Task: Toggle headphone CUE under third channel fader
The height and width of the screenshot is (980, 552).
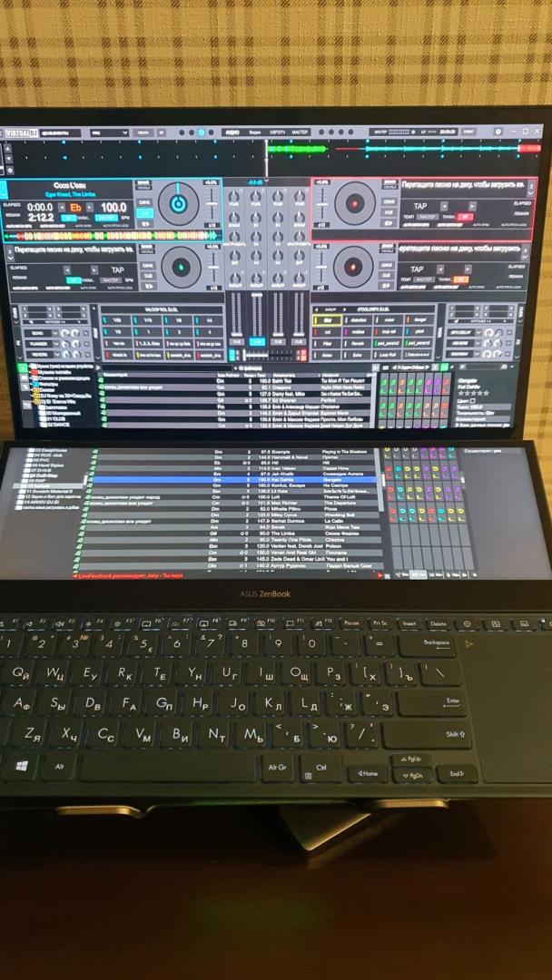Action: click(x=278, y=342)
